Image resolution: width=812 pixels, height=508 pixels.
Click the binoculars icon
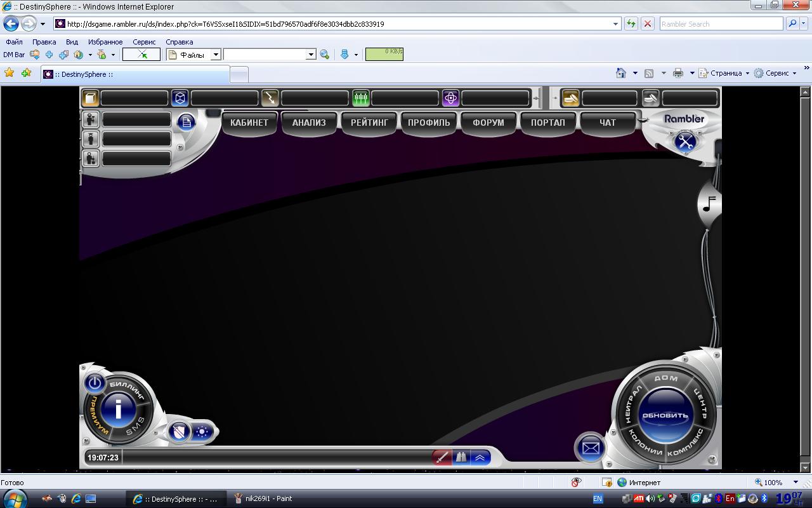[461, 457]
